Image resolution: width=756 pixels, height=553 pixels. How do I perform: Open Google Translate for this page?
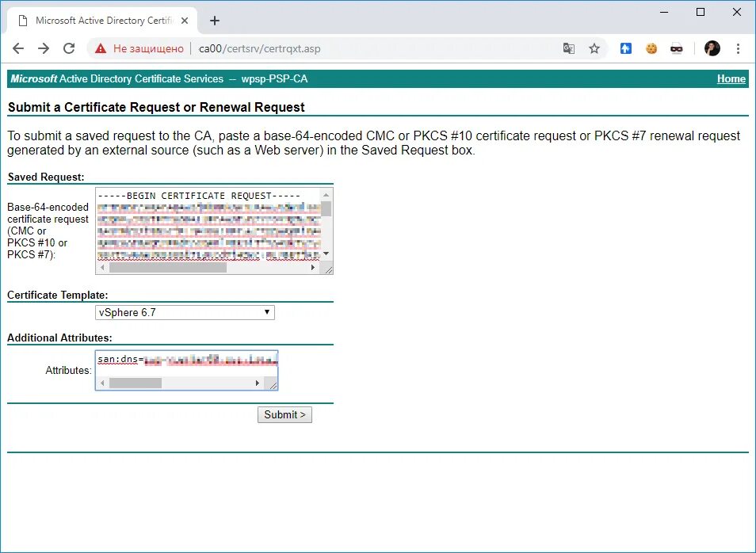569,48
